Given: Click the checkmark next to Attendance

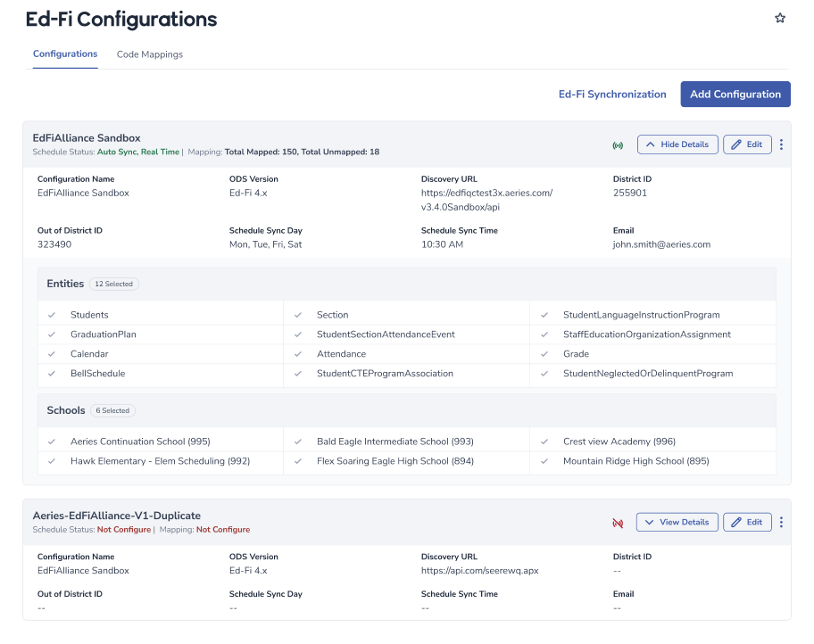Looking at the screenshot, I should click(298, 354).
